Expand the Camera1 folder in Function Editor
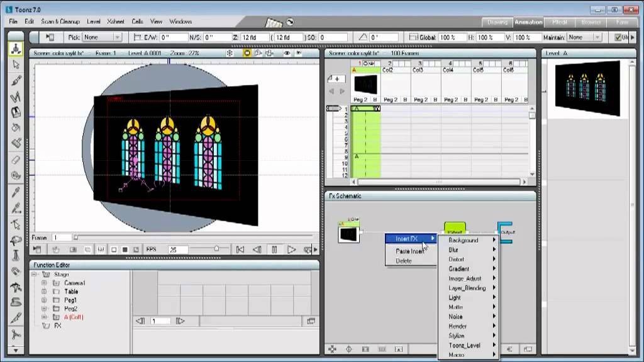 coord(44,283)
